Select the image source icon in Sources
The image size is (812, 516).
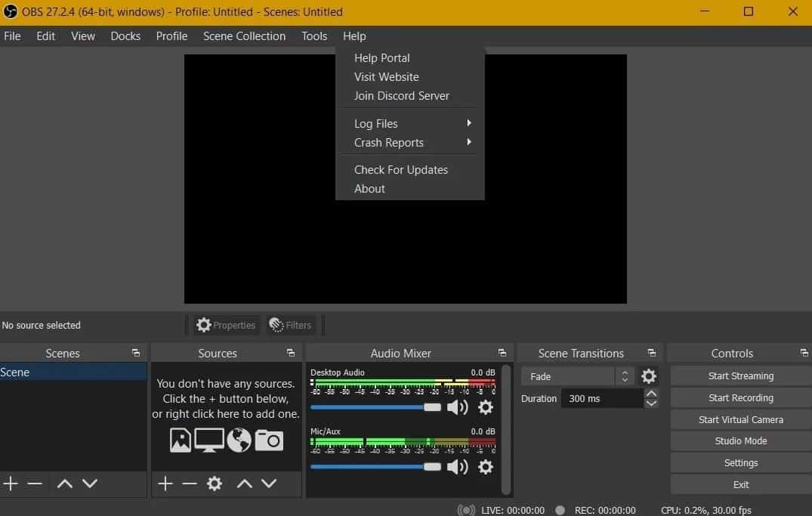click(x=179, y=439)
